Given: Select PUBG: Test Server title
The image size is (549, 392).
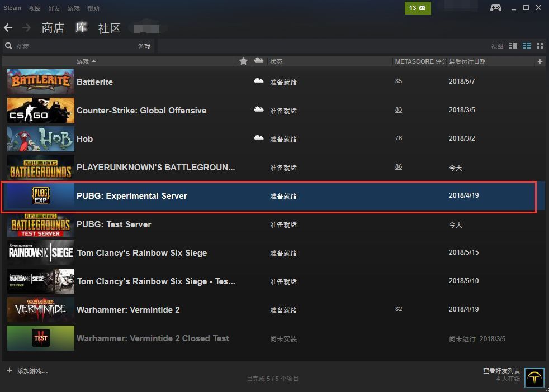Looking at the screenshot, I should coord(114,224).
